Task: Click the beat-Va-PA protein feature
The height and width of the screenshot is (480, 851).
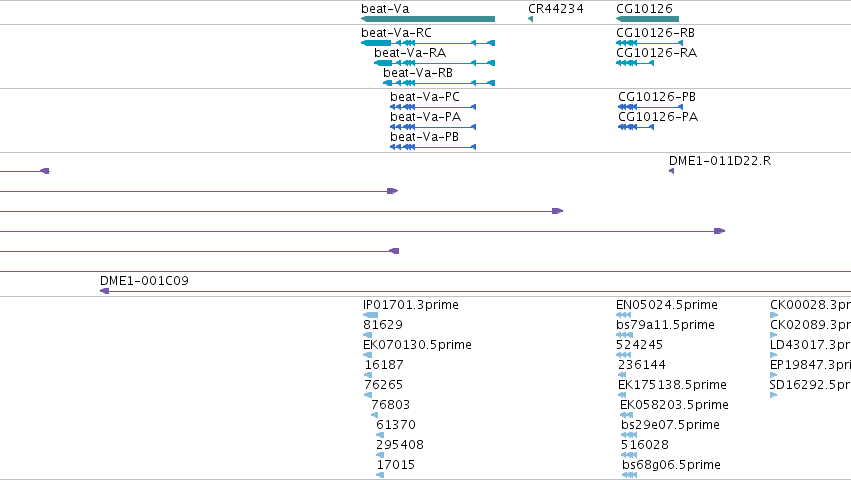Action: pyautogui.click(x=433, y=127)
